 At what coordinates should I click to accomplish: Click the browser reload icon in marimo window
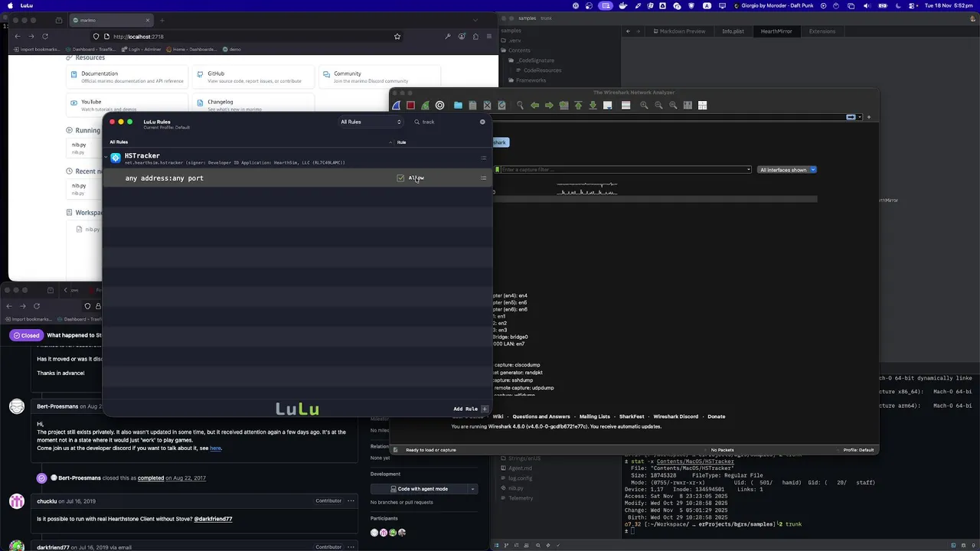45,36
